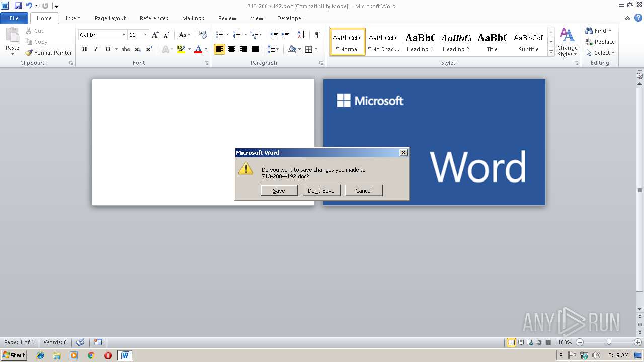Click the Numbering list icon

click(237, 35)
